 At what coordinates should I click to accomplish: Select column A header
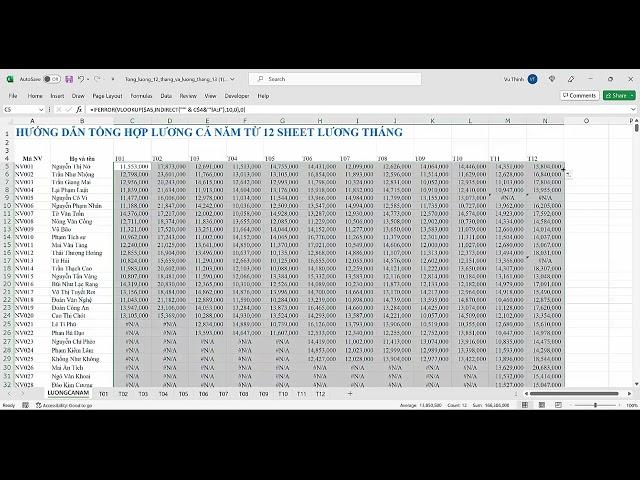(32, 121)
